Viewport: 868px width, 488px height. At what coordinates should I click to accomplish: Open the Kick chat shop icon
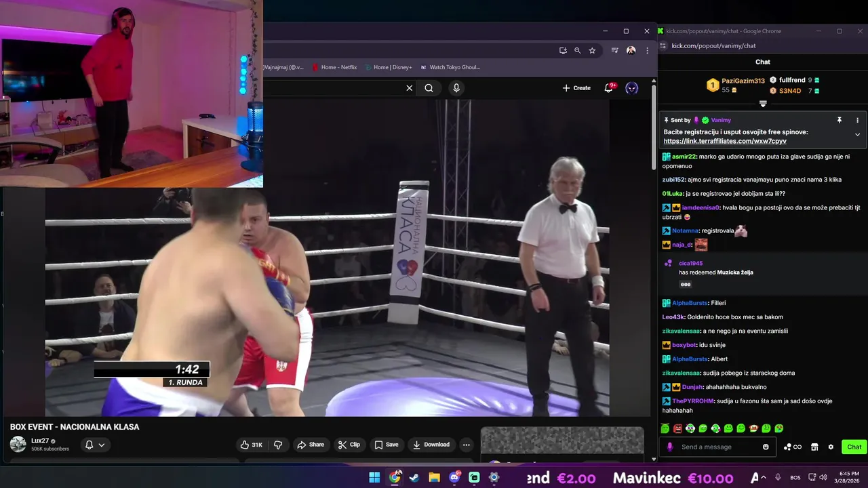pos(814,447)
